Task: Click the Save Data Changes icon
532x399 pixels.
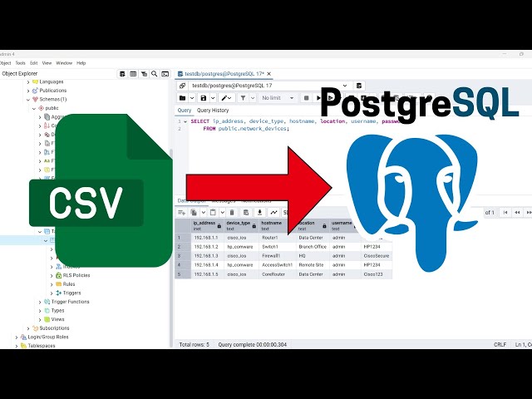Action: [x=246, y=213]
